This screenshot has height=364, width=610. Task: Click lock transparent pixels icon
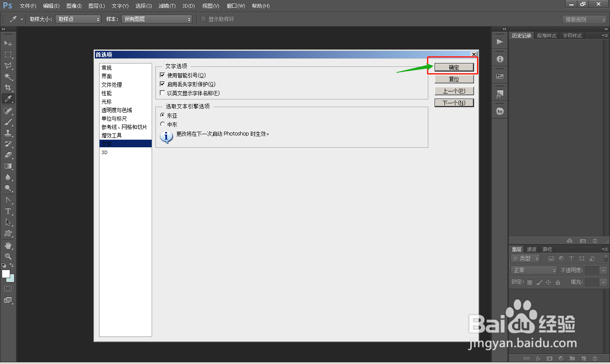(x=530, y=282)
